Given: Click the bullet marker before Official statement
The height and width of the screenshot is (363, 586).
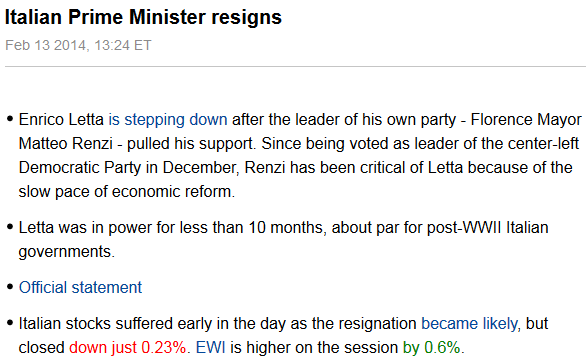Looking at the screenshot, I should pos(10,287).
